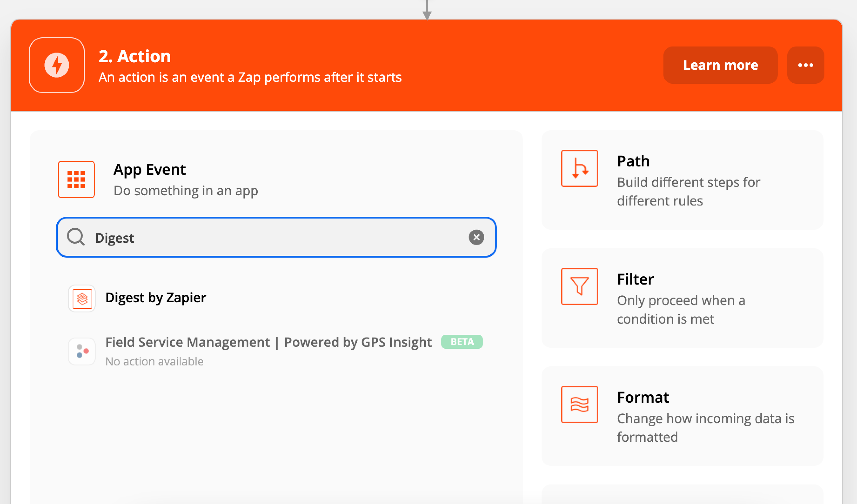Click the '2. Action' heading
This screenshot has height=504, width=857.
[x=135, y=56]
